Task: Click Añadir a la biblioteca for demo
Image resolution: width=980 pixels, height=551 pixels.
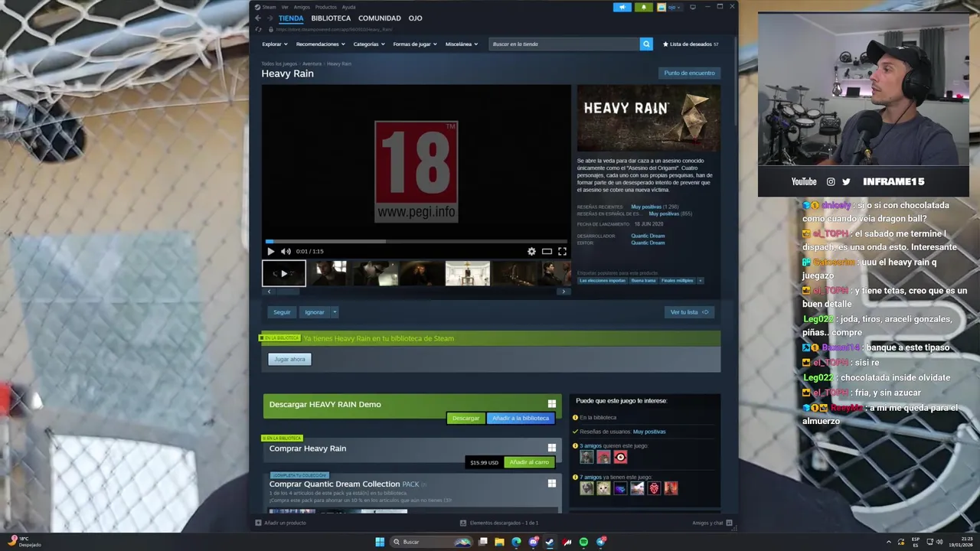Action: click(521, 418)
